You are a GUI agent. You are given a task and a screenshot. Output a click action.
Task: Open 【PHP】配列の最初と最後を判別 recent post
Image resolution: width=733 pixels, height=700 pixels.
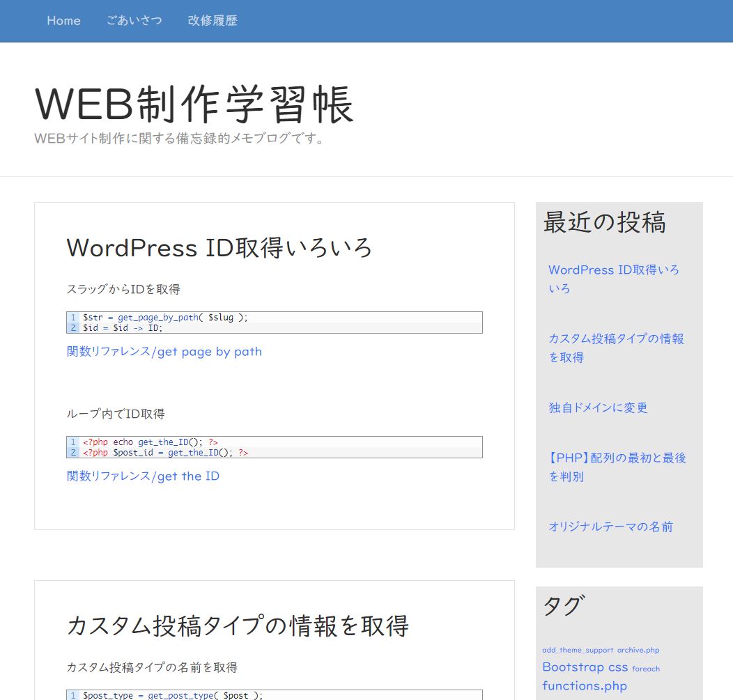pos(617,467)
